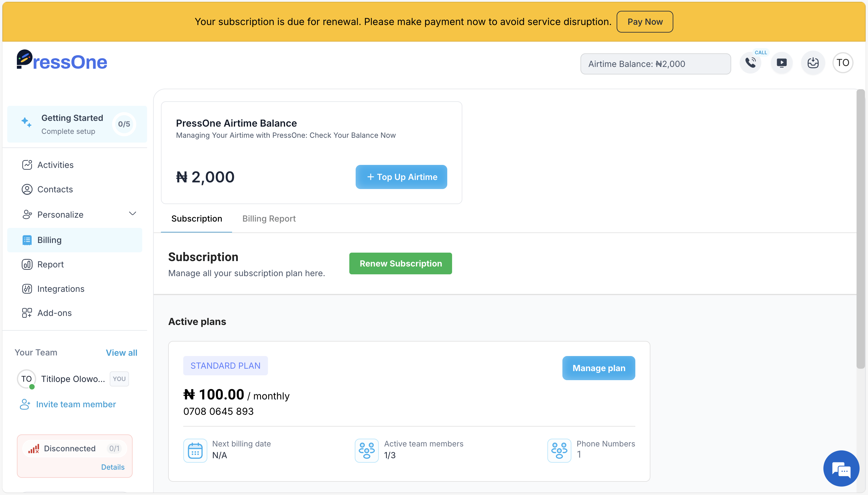Click the Next billing date calendar icon
868x495 pixels.
pos(195,450)
